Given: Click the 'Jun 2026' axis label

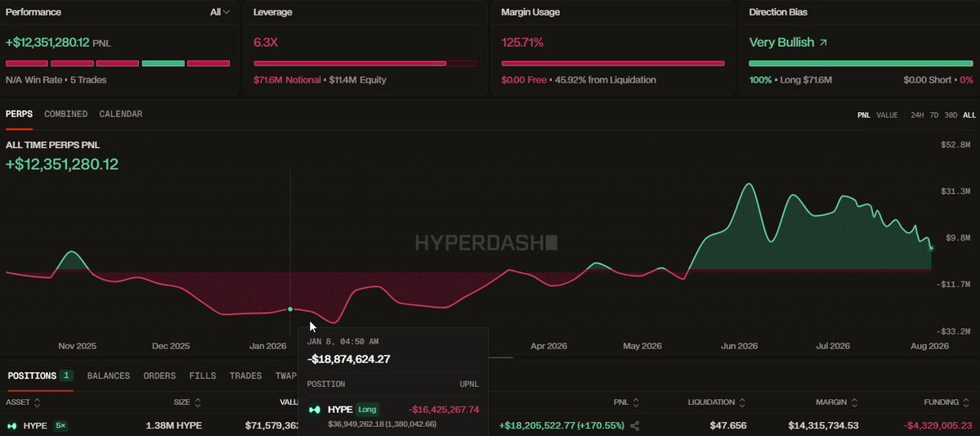Looking at the screenshot, I should click(x=739, y=346).
